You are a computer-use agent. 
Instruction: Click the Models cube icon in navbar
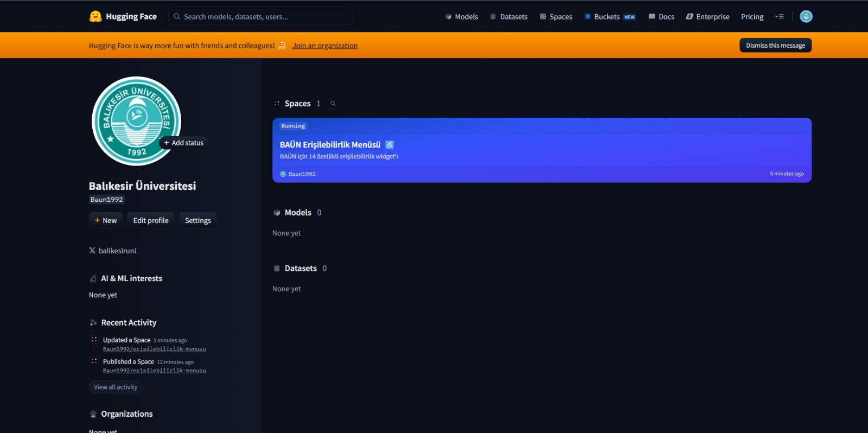pos(448,17)
